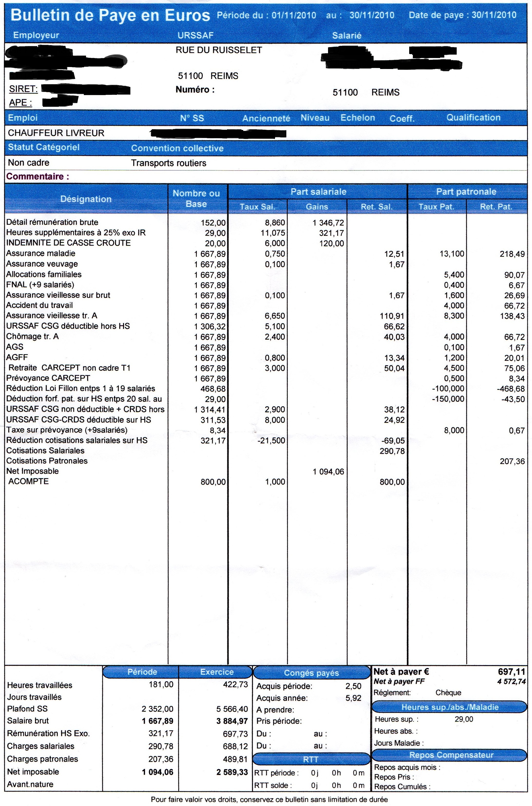Image resolution: width=532 pixels, height=806 pixels.
Task: Click the Non cadre status label
Action: click(29, 163)
